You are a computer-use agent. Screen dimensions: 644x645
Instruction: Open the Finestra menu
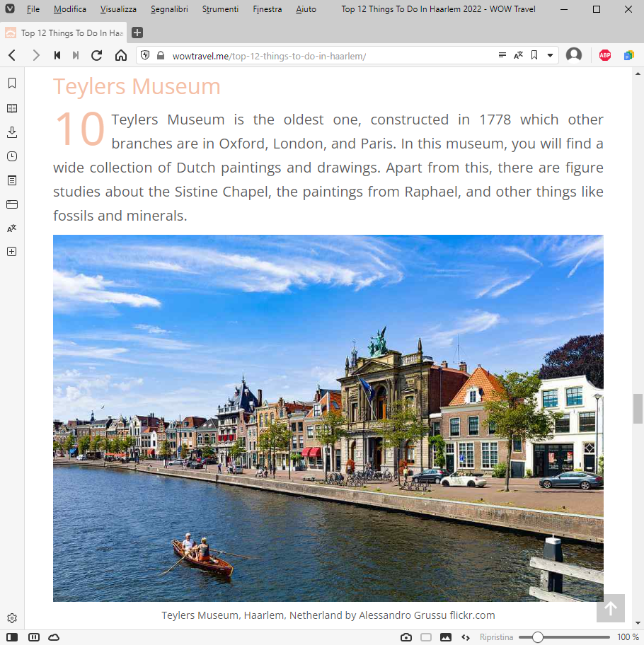(x=267, y=9)
